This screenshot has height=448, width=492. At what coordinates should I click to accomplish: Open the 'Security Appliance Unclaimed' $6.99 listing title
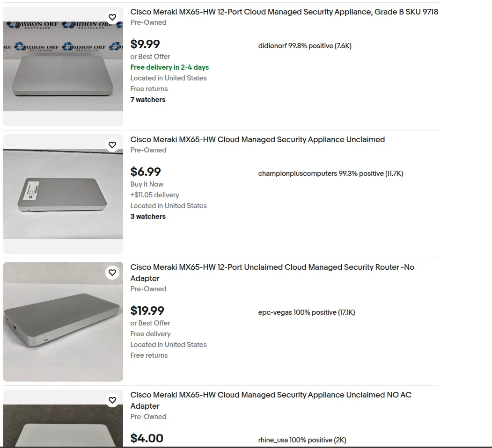click(x=257, y=140)
